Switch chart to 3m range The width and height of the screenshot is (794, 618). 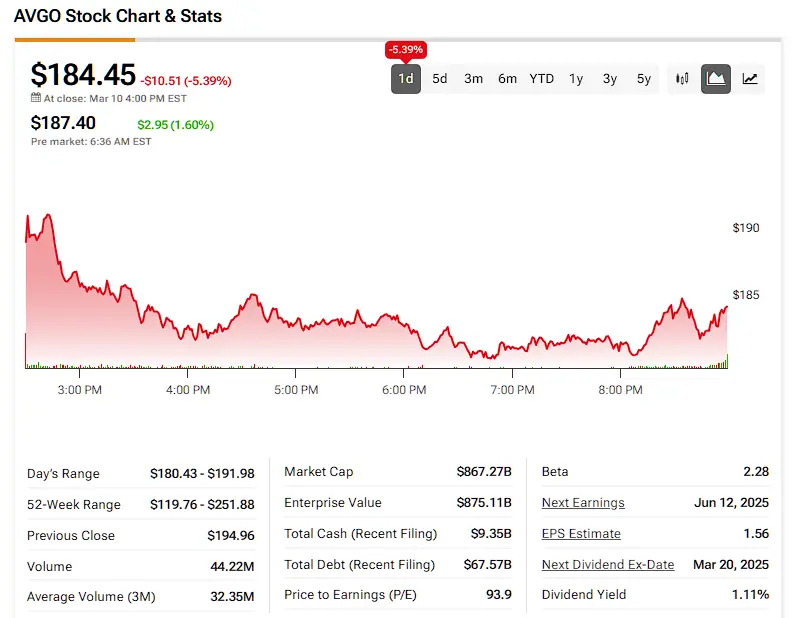pyautogui.click(x=473, y=79)
